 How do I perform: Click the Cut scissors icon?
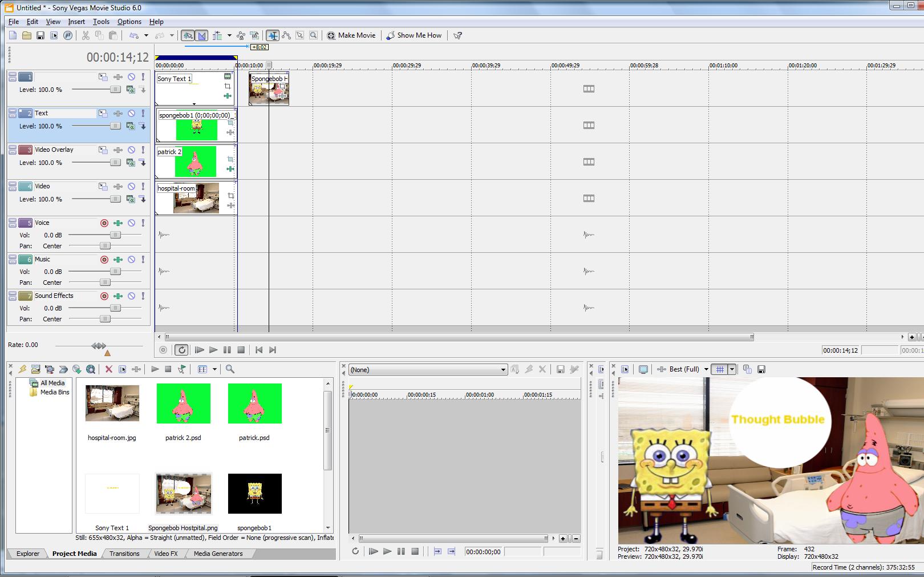(x=86, y=35)
